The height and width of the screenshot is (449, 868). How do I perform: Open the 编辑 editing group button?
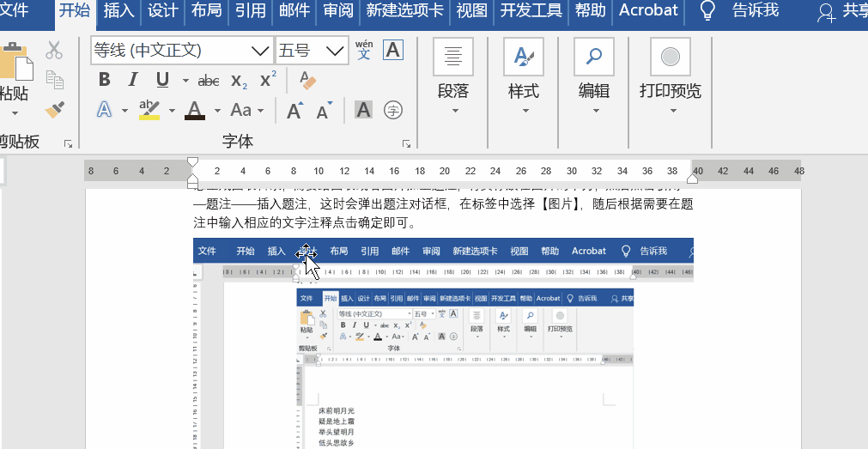coord(594,76)
